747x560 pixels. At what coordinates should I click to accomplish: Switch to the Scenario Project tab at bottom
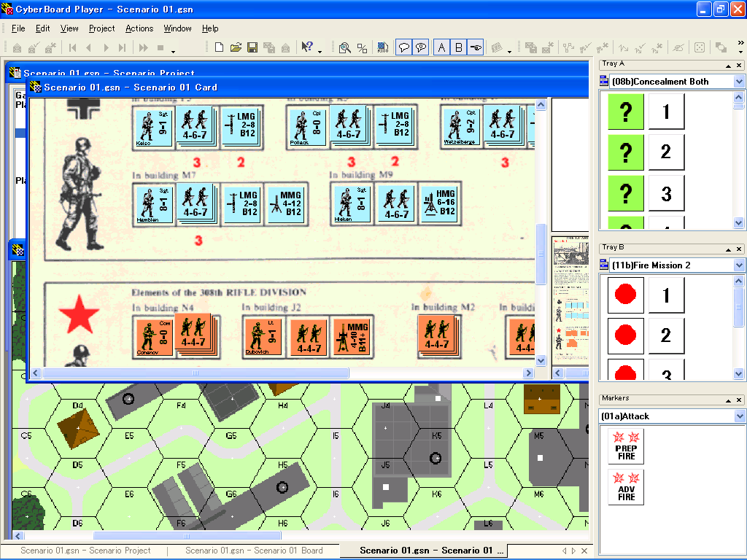point(86,551)
